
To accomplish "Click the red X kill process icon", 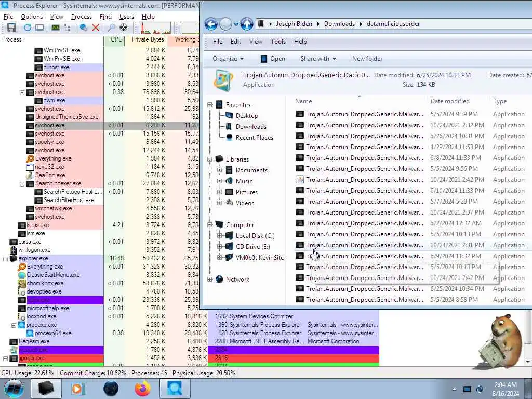I will click(96, 28).
